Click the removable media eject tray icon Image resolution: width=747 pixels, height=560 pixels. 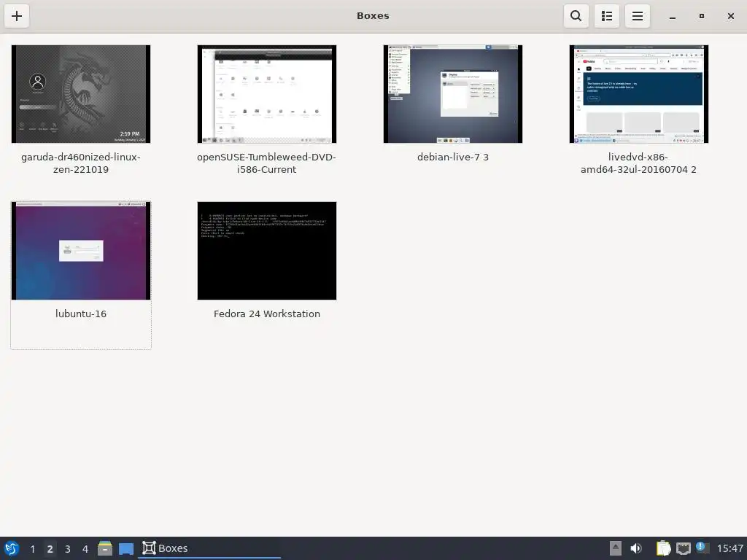[616, 548]
